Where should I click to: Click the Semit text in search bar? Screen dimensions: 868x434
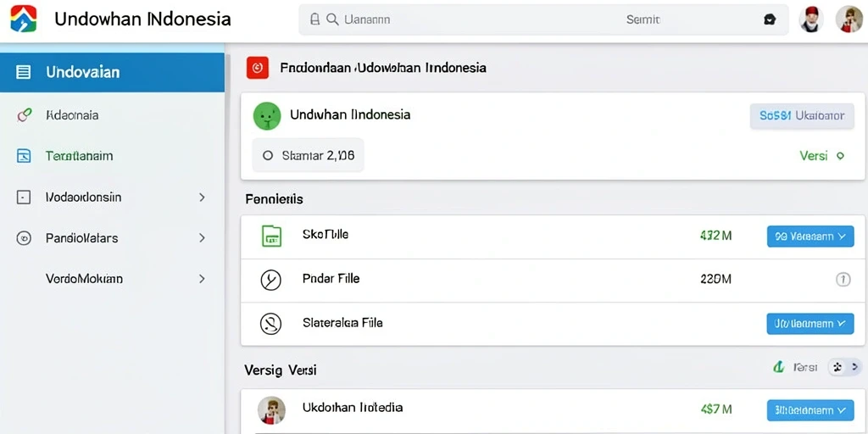[x=643, y=20]
